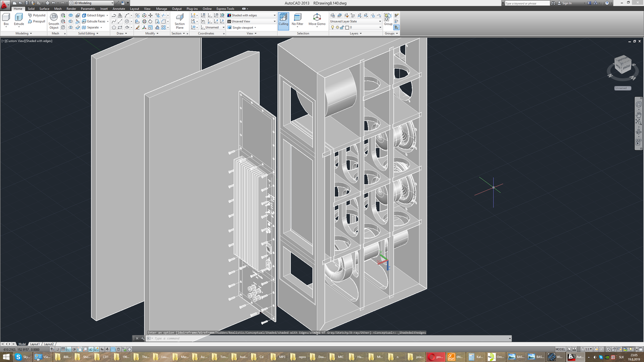Choose the Presspull tool
The height and width of the screenshot is (362, 644).
[36, 21]
